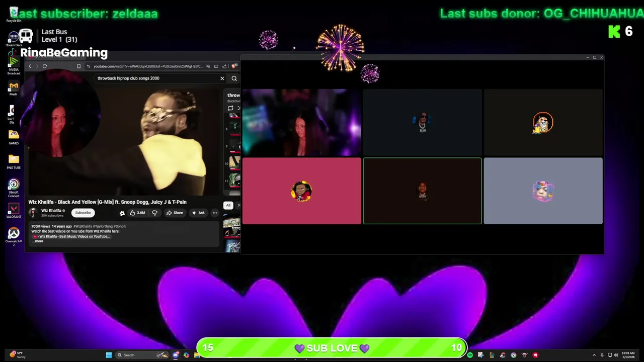
Task: Select the green-outlined speaking participant tile
Action: pyautogui.click(x=422, y=191)
